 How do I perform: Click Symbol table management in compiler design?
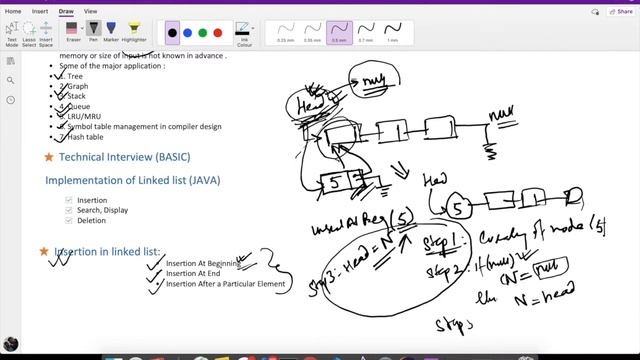point(144,127)
